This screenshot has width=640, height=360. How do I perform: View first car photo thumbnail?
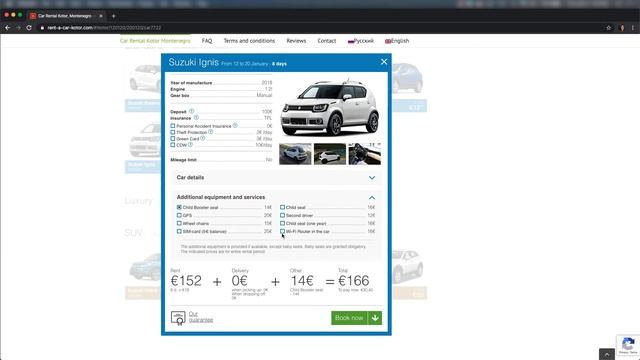295,154
